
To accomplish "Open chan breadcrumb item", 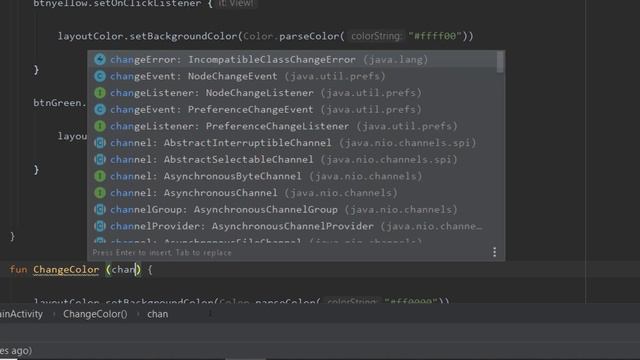I will pyautogui.click(x=158, y=314).
